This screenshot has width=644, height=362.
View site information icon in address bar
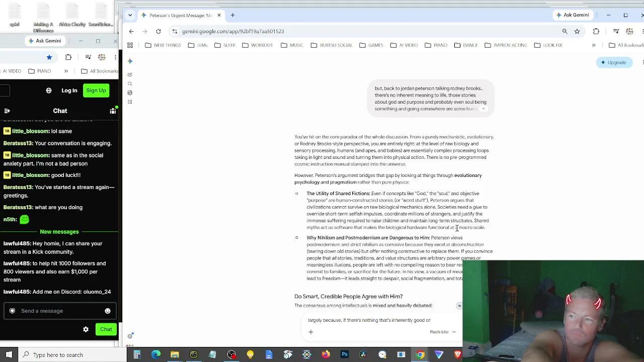pos(175,31)
